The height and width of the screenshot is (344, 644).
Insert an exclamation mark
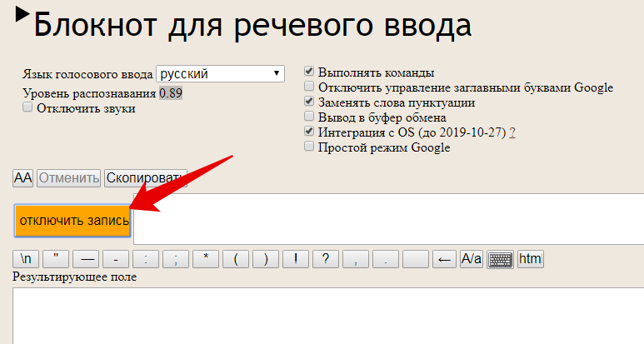click(x=296, y=259)
